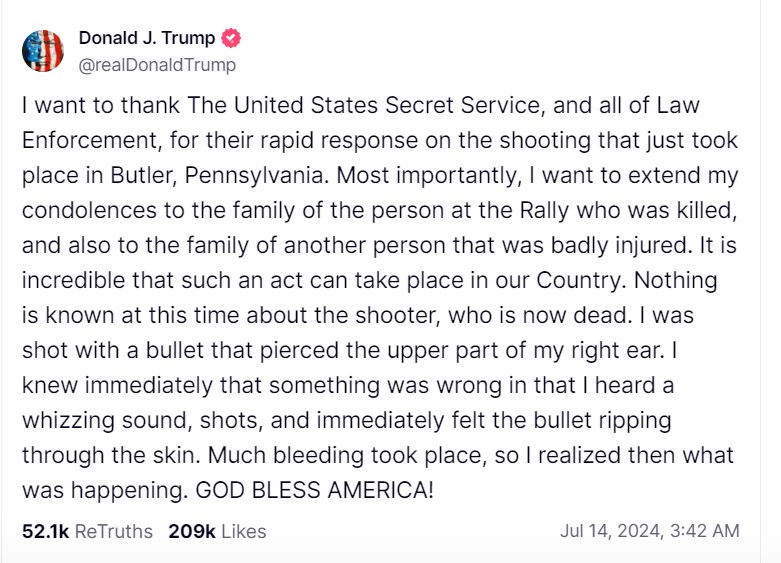Image resolution: width=781 pixels, height=563 pixels.
Task: Click the word Enforcement in the post
Action: pyautogui.click(x=90, y=140)
